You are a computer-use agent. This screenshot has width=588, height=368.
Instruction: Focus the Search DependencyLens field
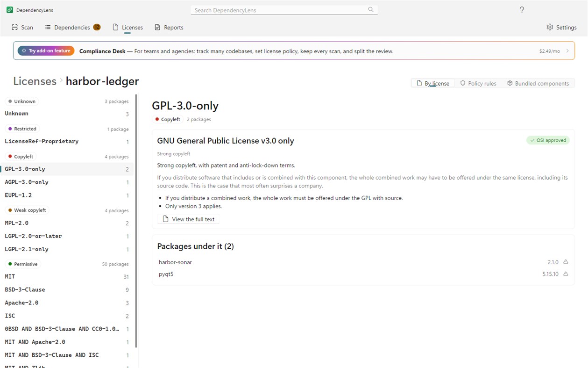tap(284, 10)
